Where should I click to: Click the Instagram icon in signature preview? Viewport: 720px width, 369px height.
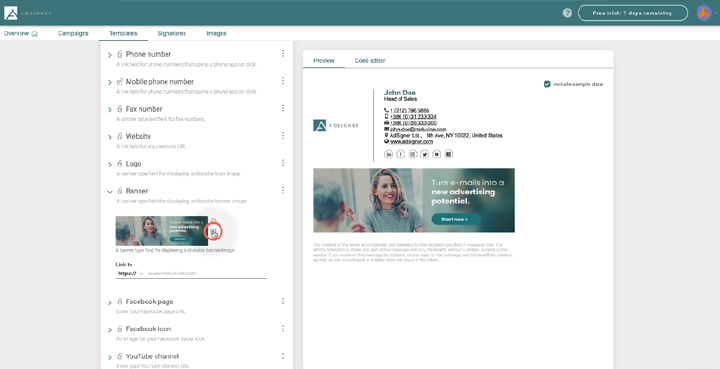(413, 154)
